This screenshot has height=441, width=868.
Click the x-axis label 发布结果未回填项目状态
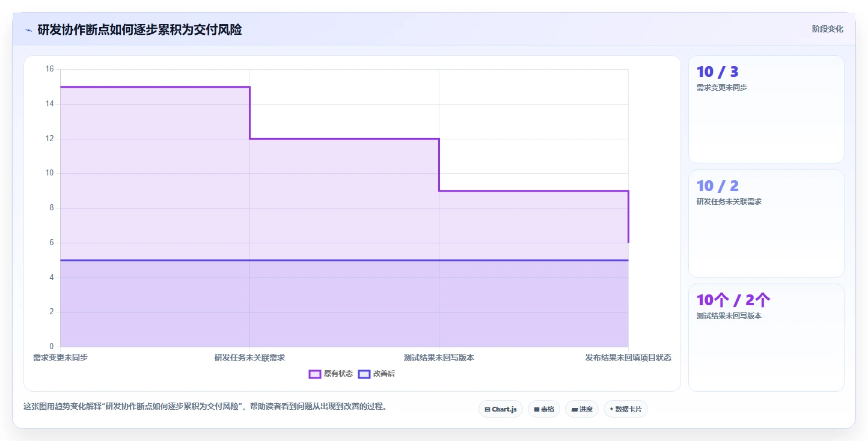pyautogui.click(x=628, y=357)
